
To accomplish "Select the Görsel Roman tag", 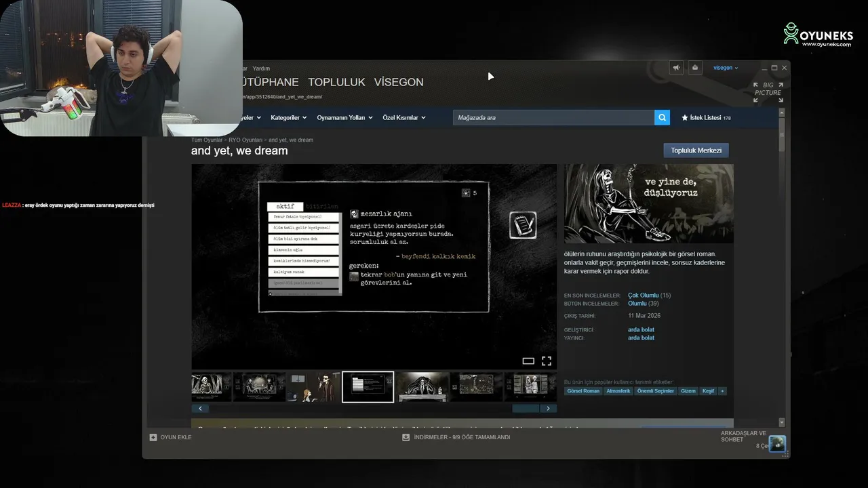I will [x=583, y=391].
